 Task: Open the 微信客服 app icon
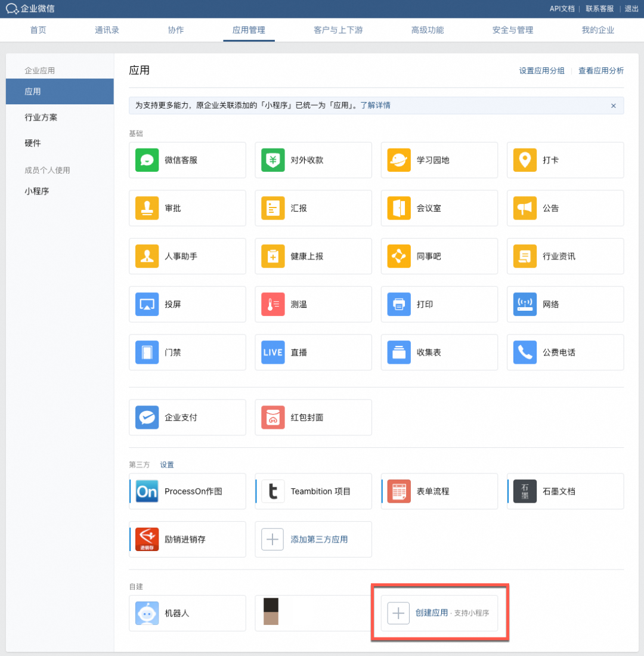click(x=147, y=160)
